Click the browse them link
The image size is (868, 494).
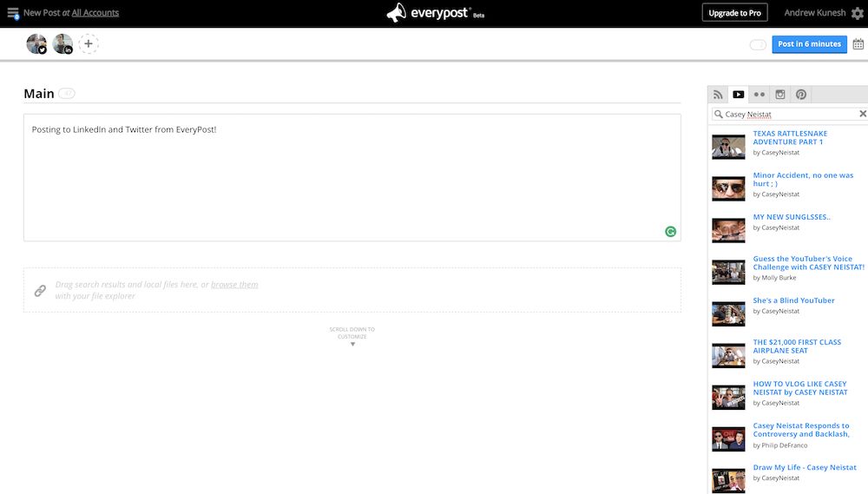[234, 285]
